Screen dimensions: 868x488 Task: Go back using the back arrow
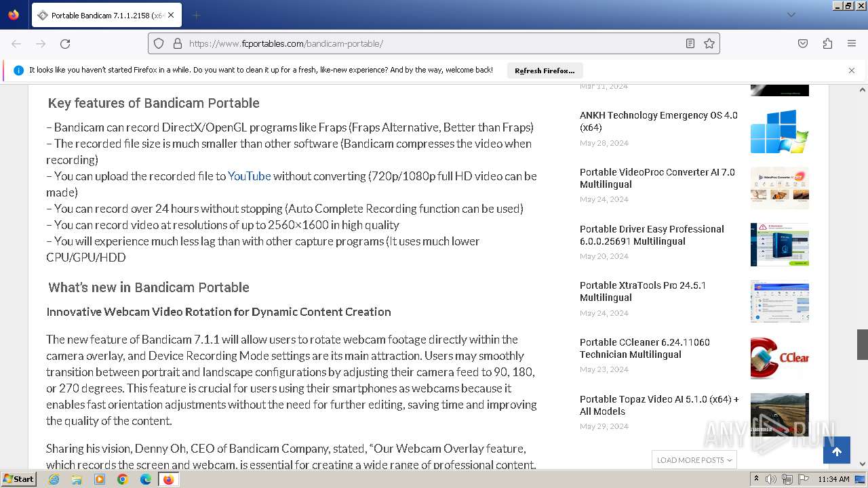pyautogui.click(x=16, y=43)
